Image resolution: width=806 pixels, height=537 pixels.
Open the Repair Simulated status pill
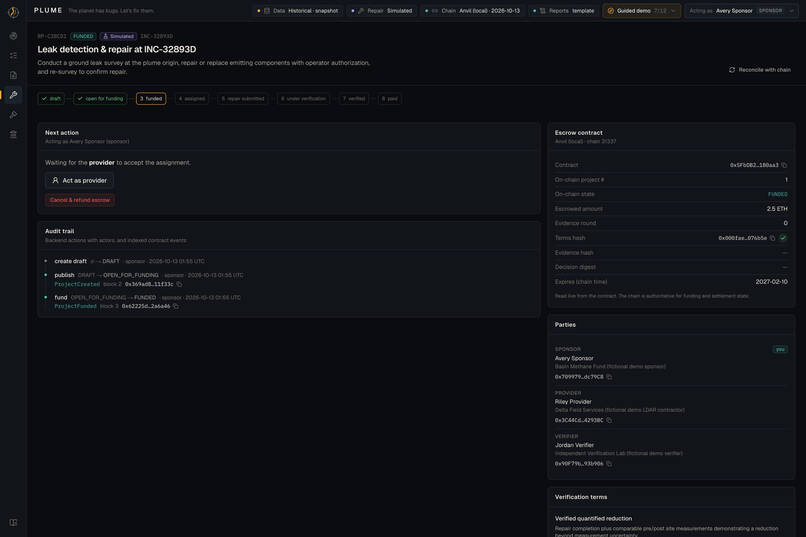click(382, 11)
